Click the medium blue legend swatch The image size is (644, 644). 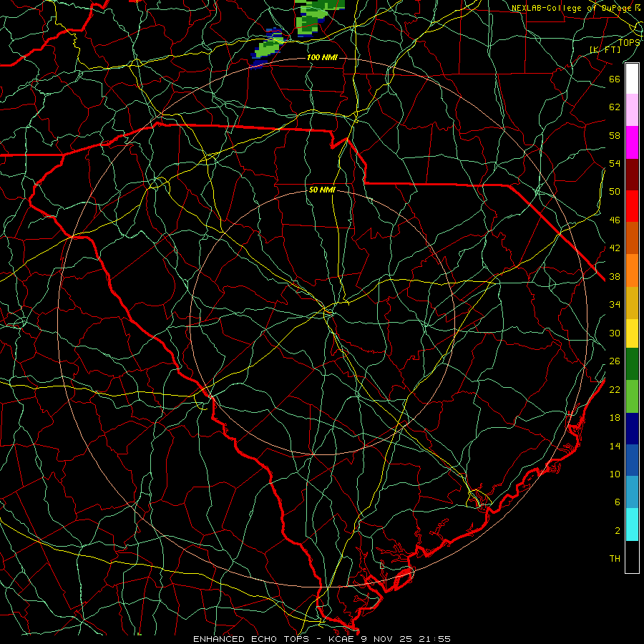tap(632, 460)
